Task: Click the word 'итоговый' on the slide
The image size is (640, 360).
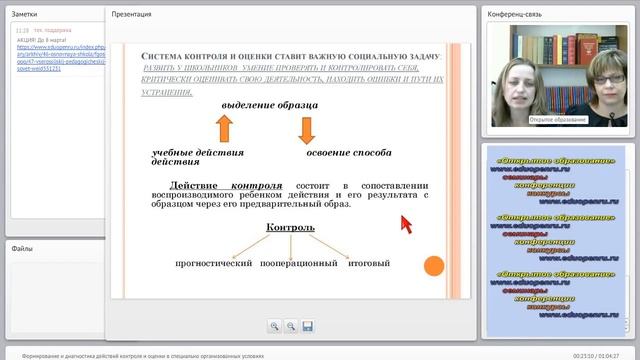Action: click(x=369, y=263)
